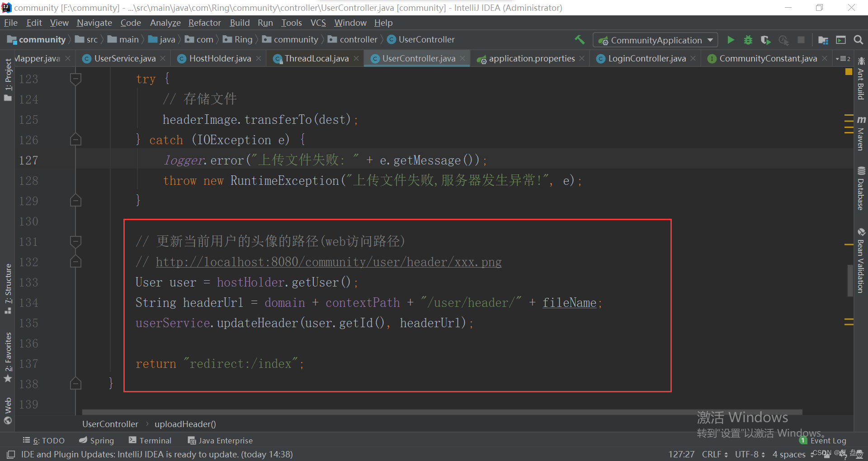Open the Project tool window
868x461 pixels.
click(x=8, y=80)
